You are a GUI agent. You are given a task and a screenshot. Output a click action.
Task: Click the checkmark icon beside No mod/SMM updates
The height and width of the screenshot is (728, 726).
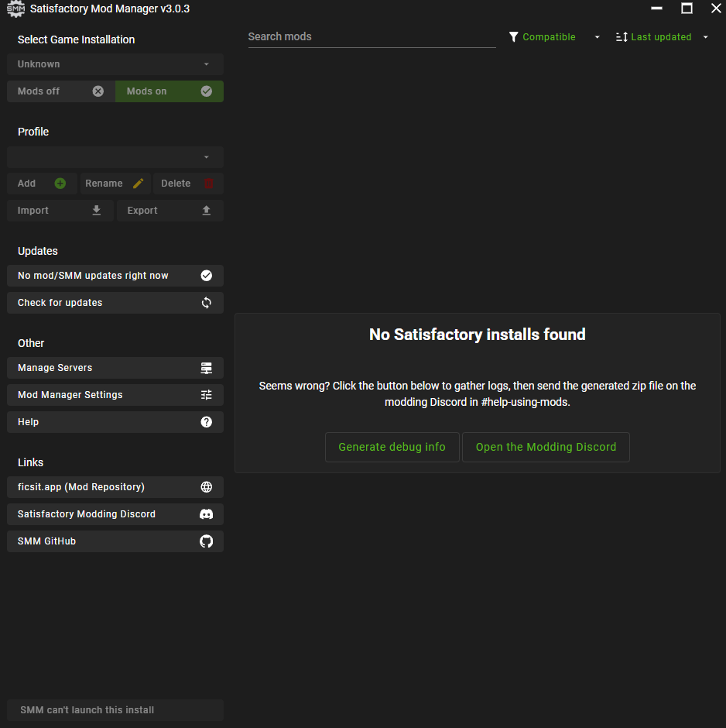pyautogui.click(x=207, y=275)
